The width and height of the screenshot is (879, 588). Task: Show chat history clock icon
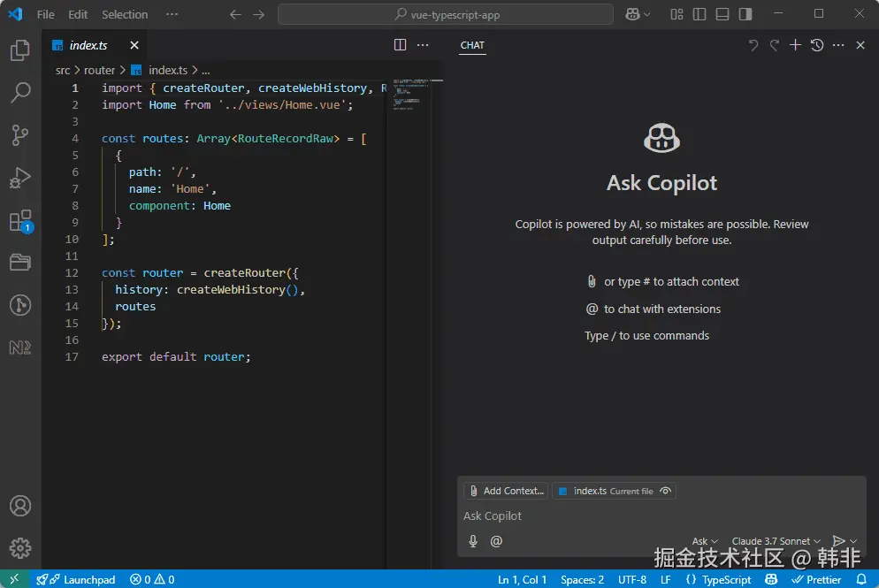pyautogui.click(x=817, y=45)
